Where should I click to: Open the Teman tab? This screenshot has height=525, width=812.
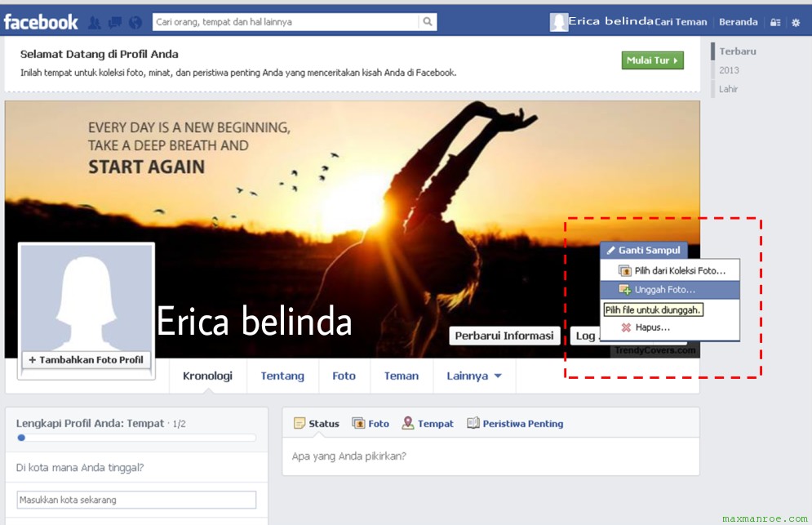point(402,376)
